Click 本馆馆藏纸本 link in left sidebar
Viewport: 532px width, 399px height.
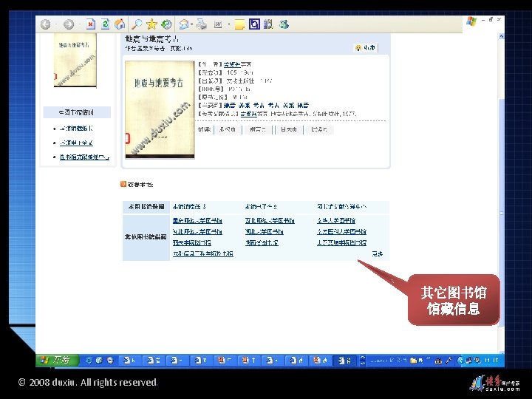pos(76,129)
